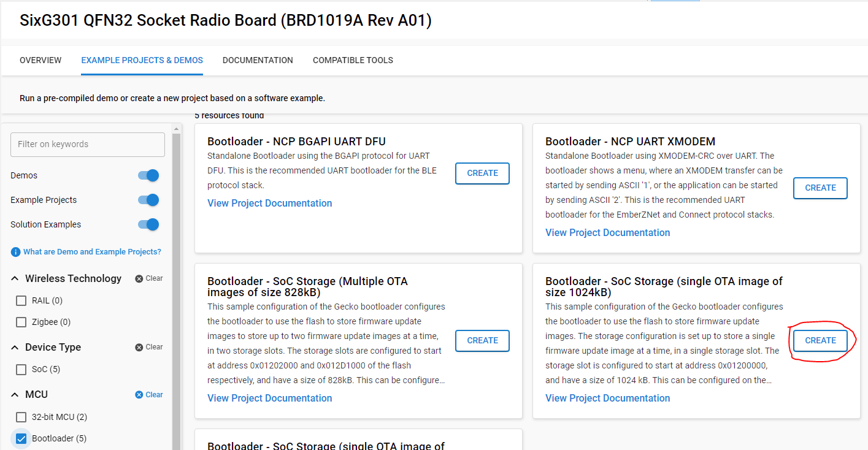The image size is (868, 450).
Task: Collapse the Device Type section
Action: pos(15,347)
